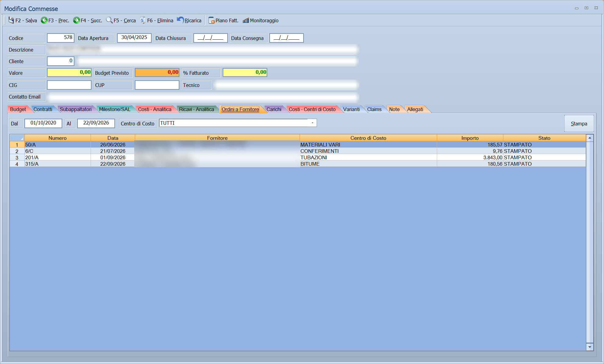
Task: Select the Carichi tab
Action: 274,109
